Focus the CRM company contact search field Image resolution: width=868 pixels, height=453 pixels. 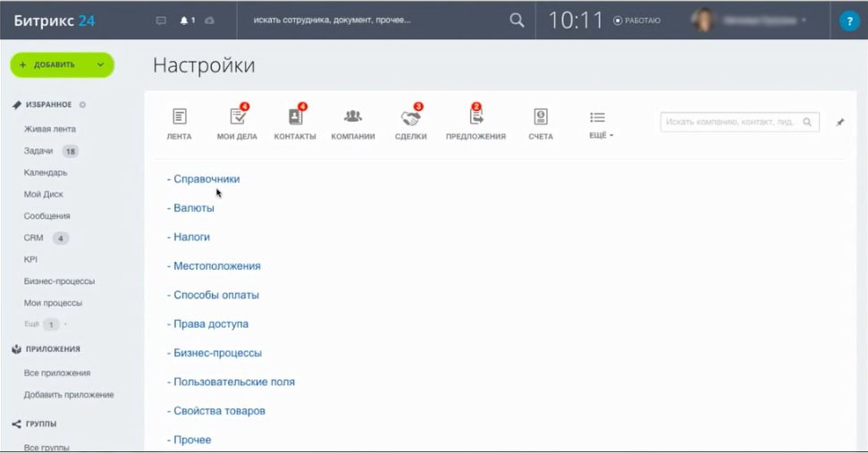pos(739,122)
